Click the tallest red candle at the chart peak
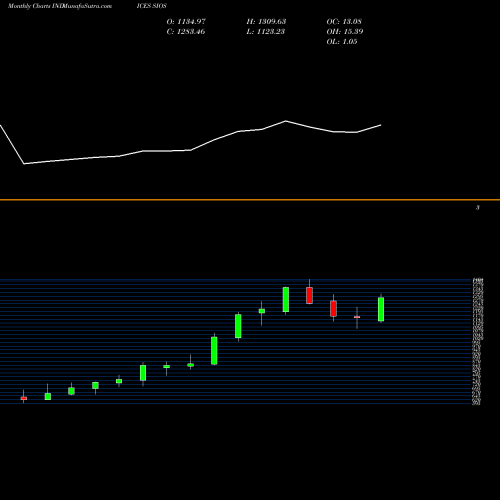 (x=309, y=295)
